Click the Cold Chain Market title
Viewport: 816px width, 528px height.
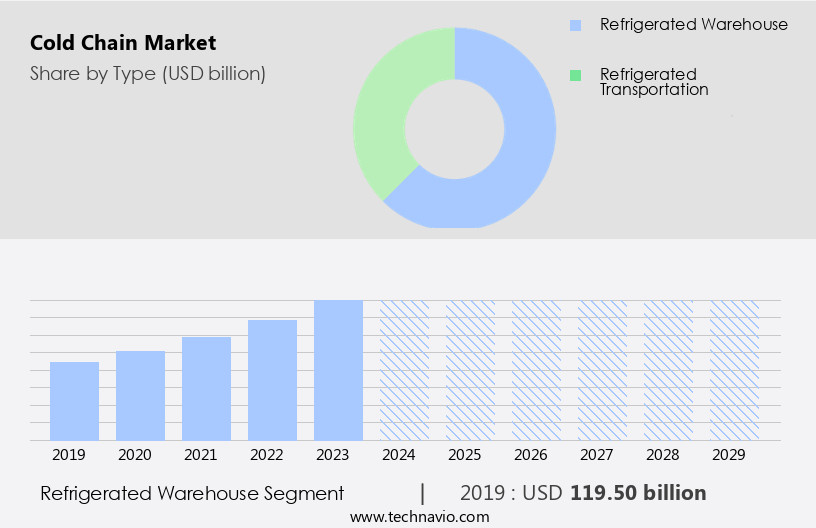(x=123, y=43)
